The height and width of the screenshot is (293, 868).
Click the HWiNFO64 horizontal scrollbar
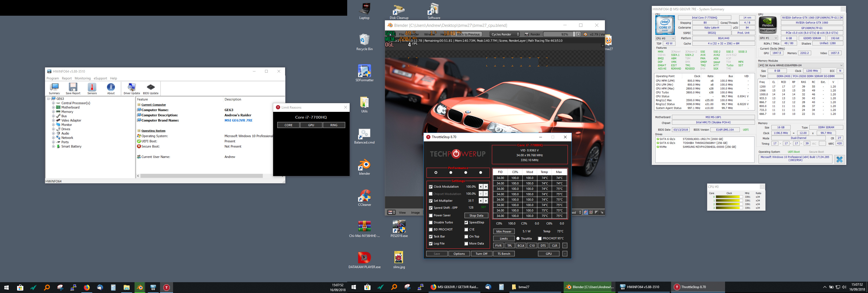[x=202, y=176]
